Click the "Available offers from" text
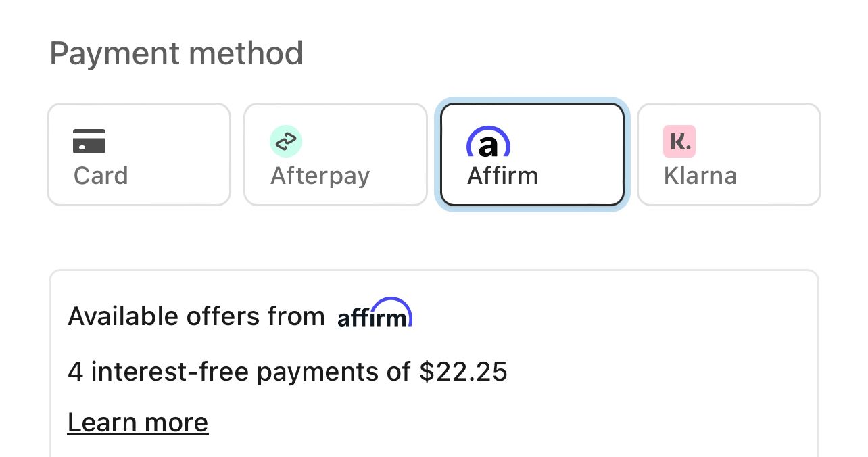This screenshot has width=868, height=457. [196, 316]
